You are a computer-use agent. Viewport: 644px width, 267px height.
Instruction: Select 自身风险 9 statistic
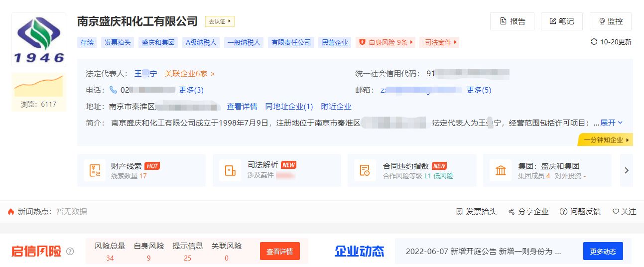149,252
